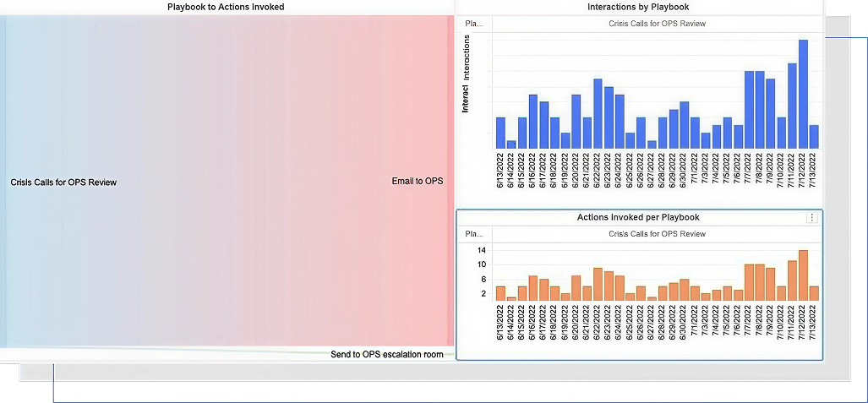Click the Interactions y-axis label of blue chart
Viewport: 868px width, 403px height.
[467, 58]
